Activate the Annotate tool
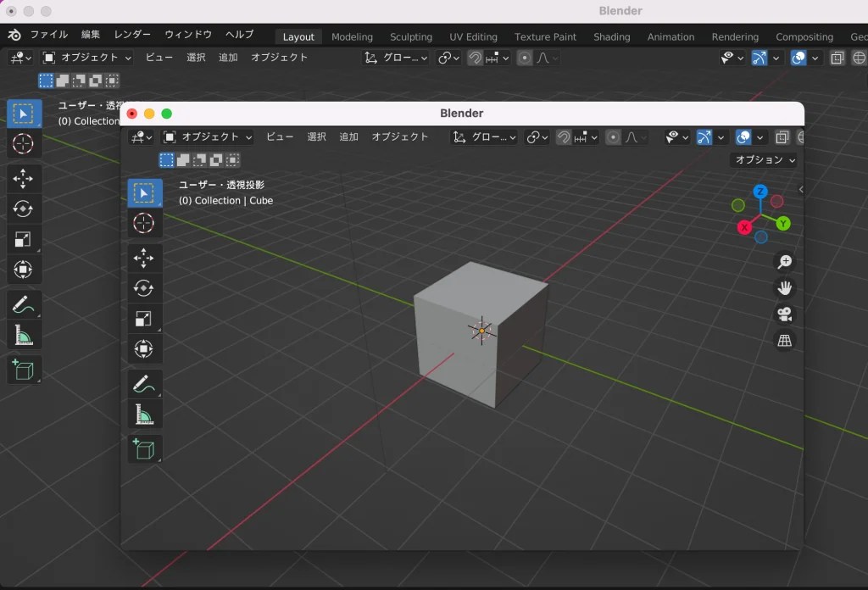 tap(144, 383)
